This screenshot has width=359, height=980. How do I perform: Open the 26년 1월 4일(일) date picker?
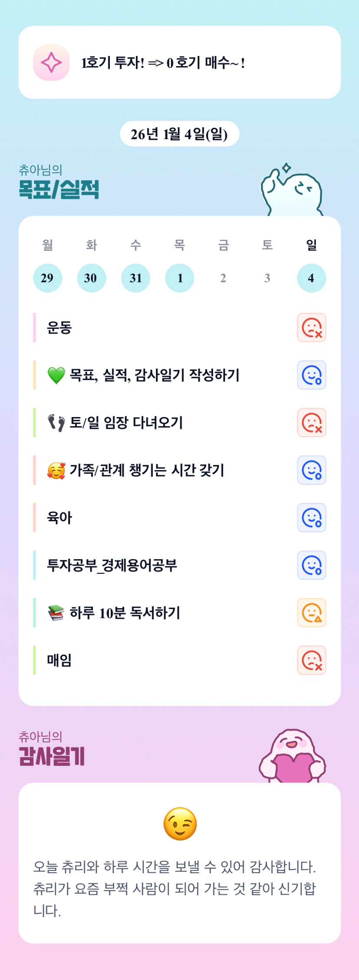[179, 134]
